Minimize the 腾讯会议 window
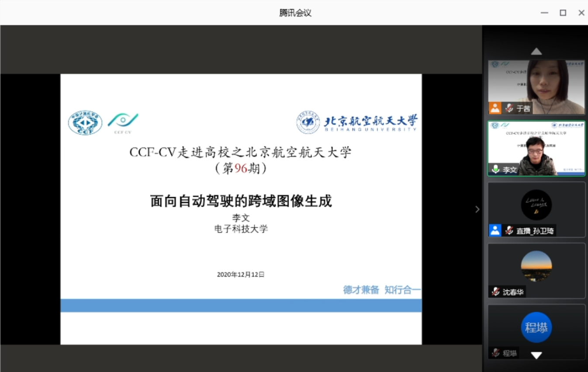Viewport: 588px width, 372px height. (544, 13)
